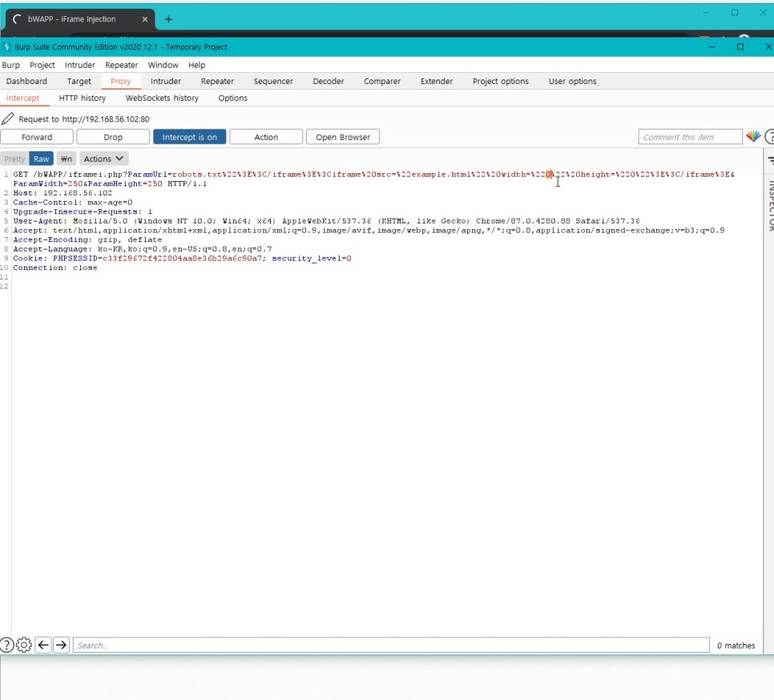Open the Sequencer tab
The height and width of the screenshot is (700, 774).
coord(273,82)
